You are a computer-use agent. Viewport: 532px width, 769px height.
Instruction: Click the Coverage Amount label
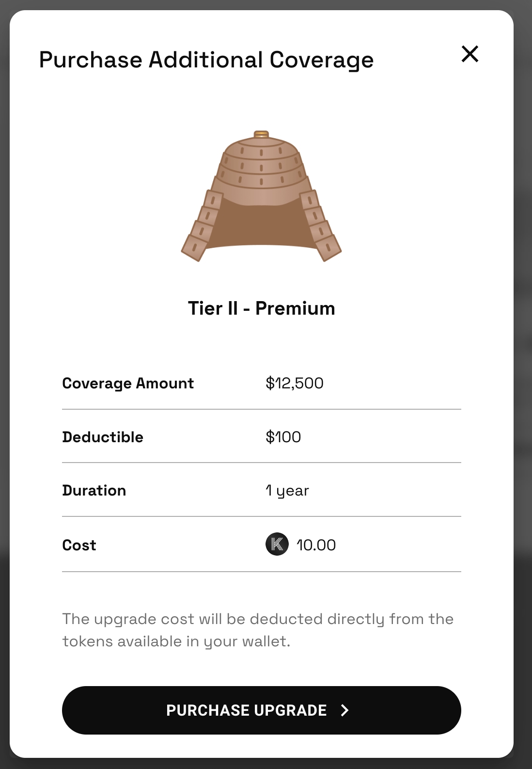128,383
